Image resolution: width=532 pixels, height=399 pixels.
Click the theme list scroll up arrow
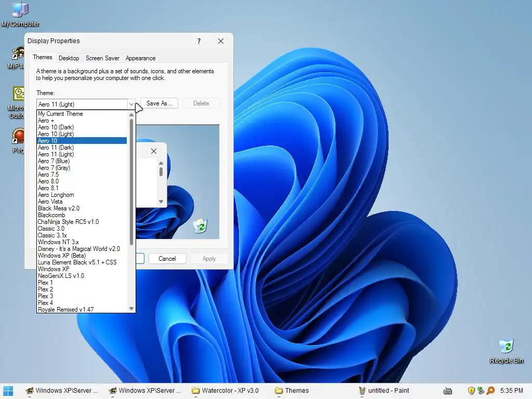tap(131, 115)
